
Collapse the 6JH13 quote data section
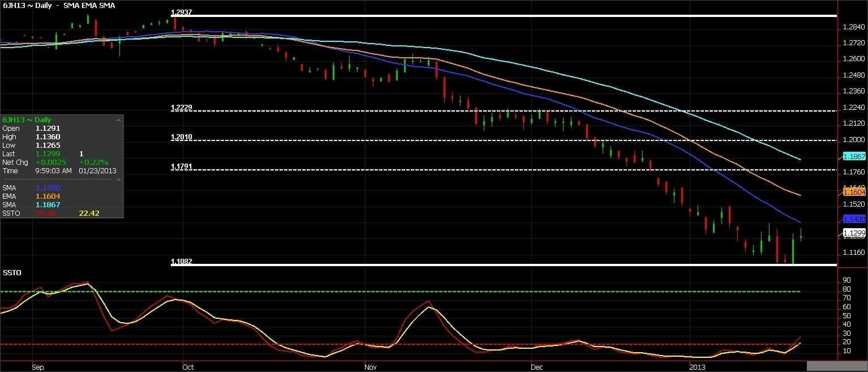tap(118, 120)
